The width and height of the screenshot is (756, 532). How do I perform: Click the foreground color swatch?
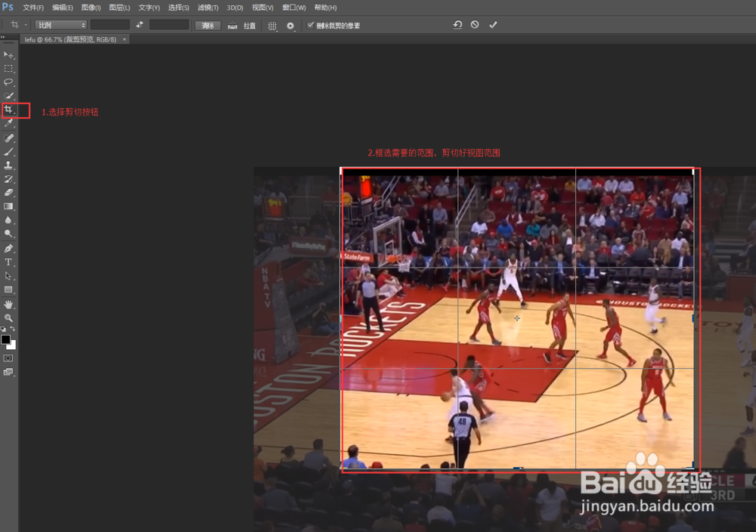pyautogui.click(x=5, y=339)
